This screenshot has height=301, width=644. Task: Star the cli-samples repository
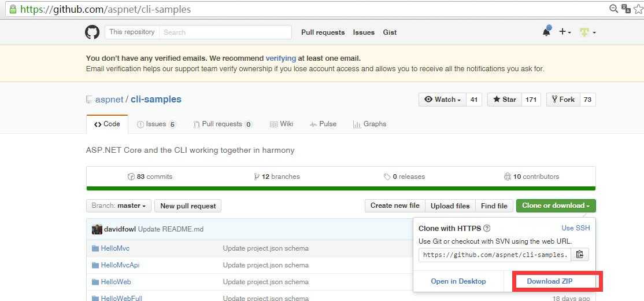[x=504, y=100]
